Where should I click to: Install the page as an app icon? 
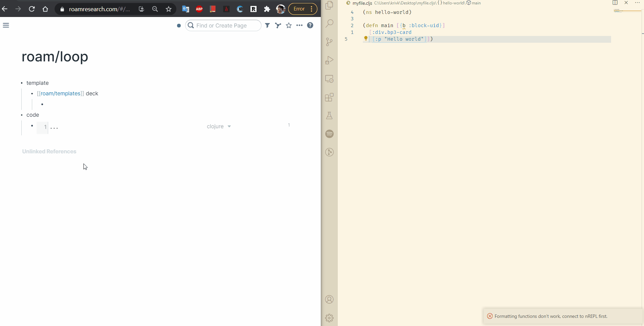click(141, 9)
